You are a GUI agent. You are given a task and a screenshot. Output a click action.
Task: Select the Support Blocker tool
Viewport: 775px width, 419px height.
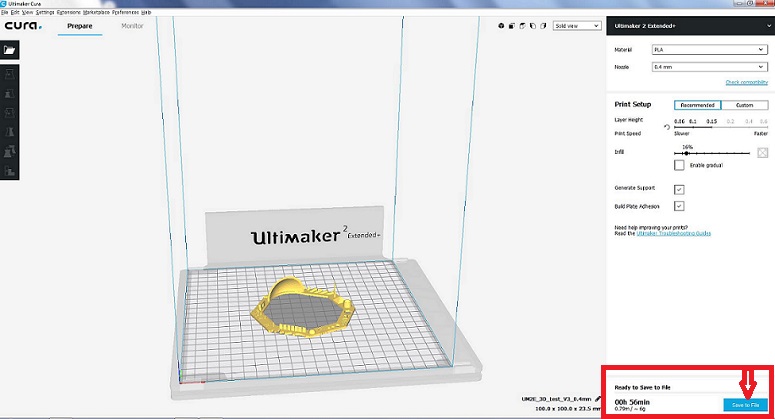click(x=9, y=171)
